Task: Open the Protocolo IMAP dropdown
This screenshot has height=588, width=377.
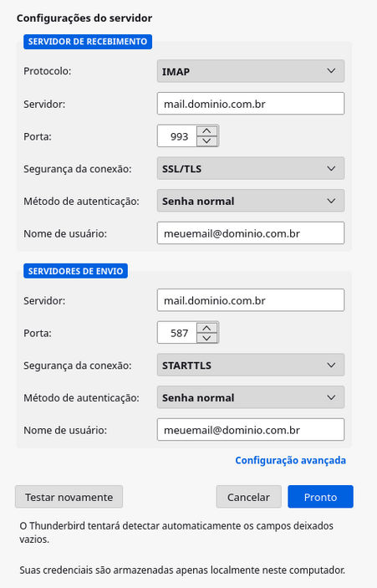Action: pos(250,71)
